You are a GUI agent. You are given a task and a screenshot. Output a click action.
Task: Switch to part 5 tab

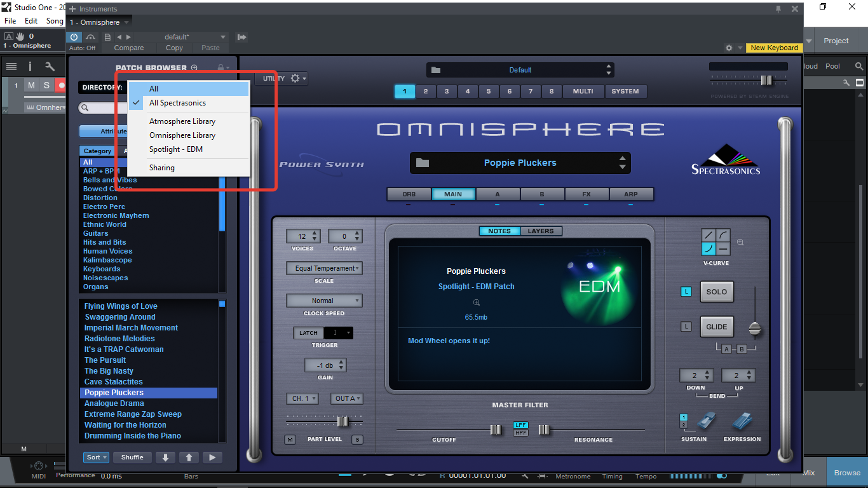489,91
